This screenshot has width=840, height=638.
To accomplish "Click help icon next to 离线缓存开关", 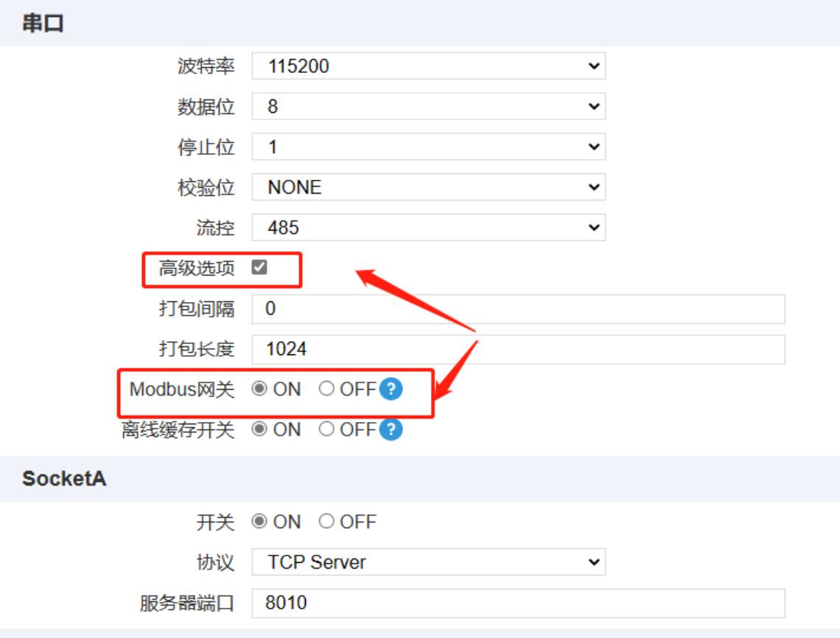I will 391,430.
